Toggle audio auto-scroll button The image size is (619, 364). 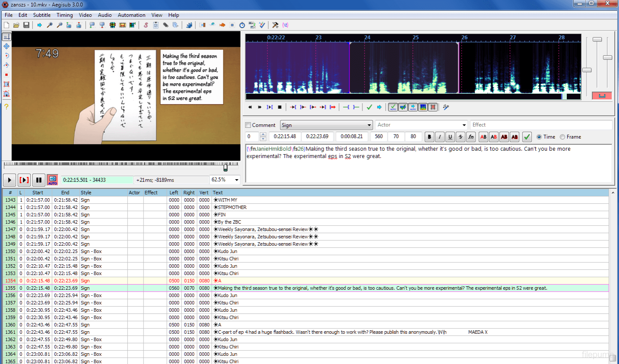[x=413, y=107]
